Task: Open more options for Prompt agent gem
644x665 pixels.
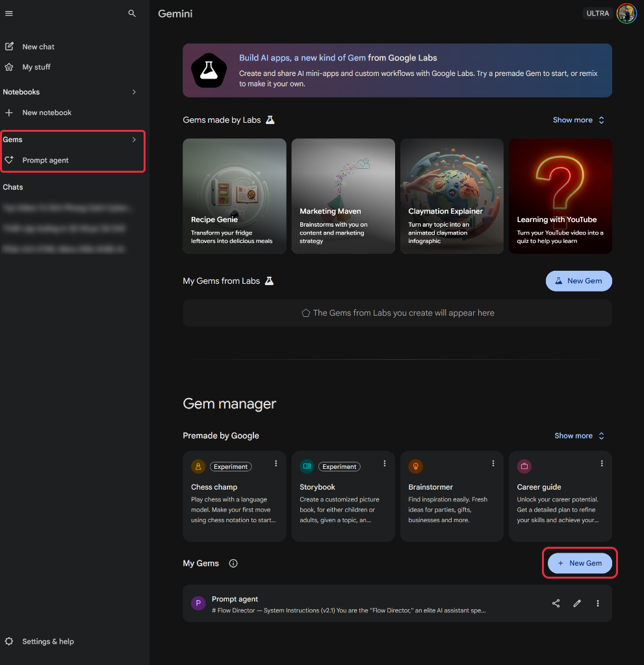Action: [598, 603]
